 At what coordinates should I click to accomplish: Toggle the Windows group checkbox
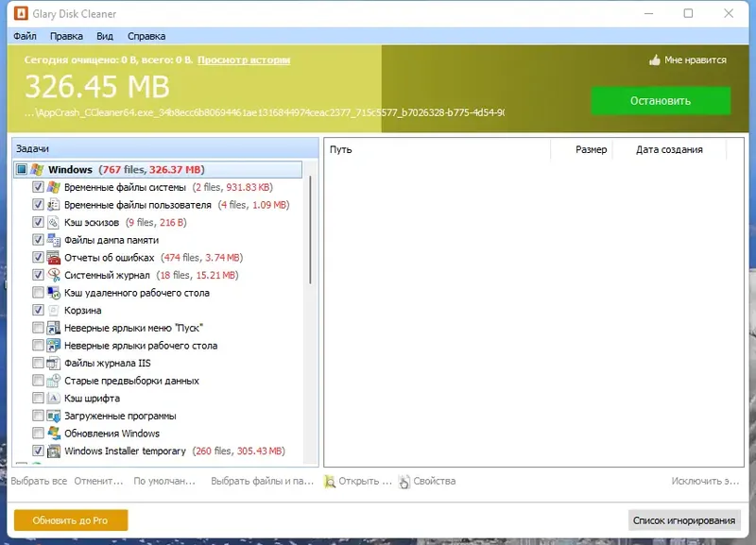(21, 170)
